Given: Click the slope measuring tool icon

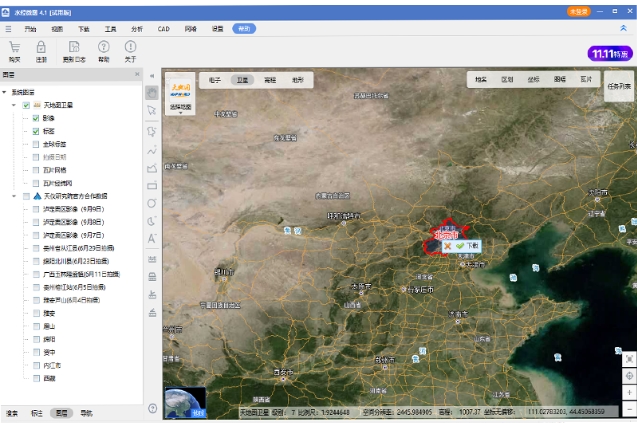Looking at the screenshot, I should [x=152, y=312].
